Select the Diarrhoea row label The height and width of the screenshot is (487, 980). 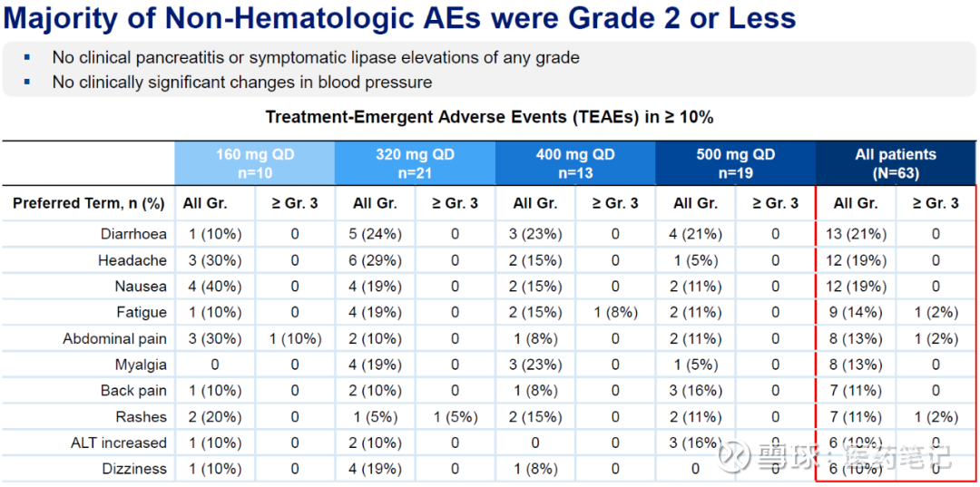point(133,234)
